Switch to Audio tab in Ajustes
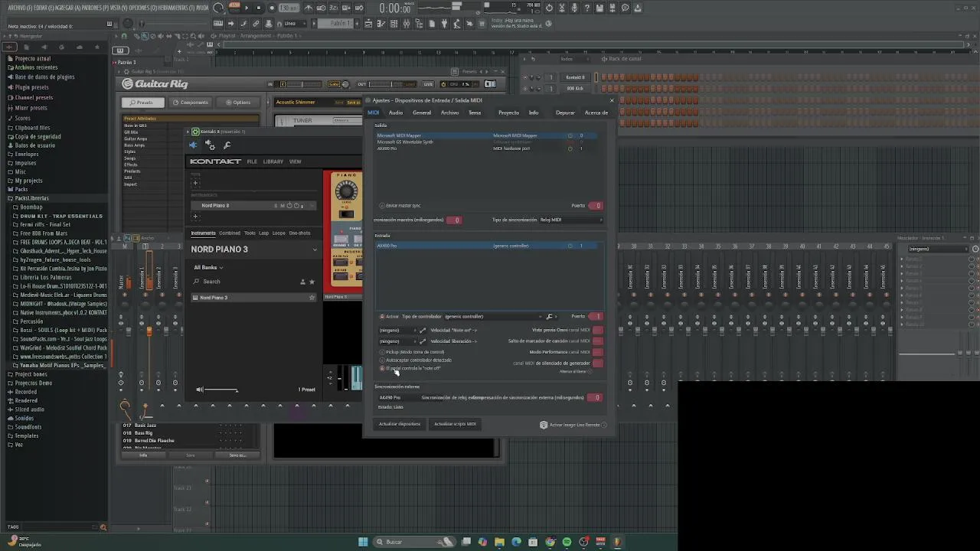Viewport: 980px width, 551px height. [x=395, y=112]
